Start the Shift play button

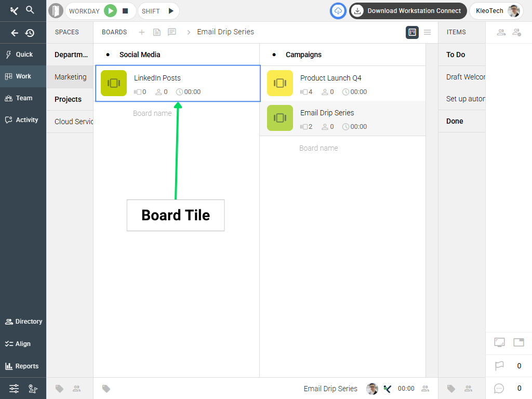point(171,11)
